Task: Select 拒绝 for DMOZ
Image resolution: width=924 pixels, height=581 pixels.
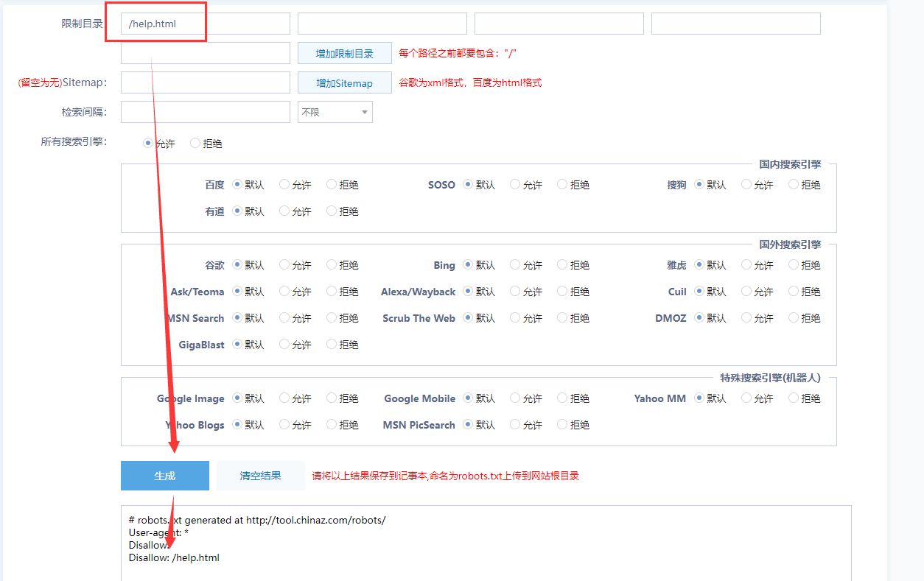Action: tap(794, 318)
